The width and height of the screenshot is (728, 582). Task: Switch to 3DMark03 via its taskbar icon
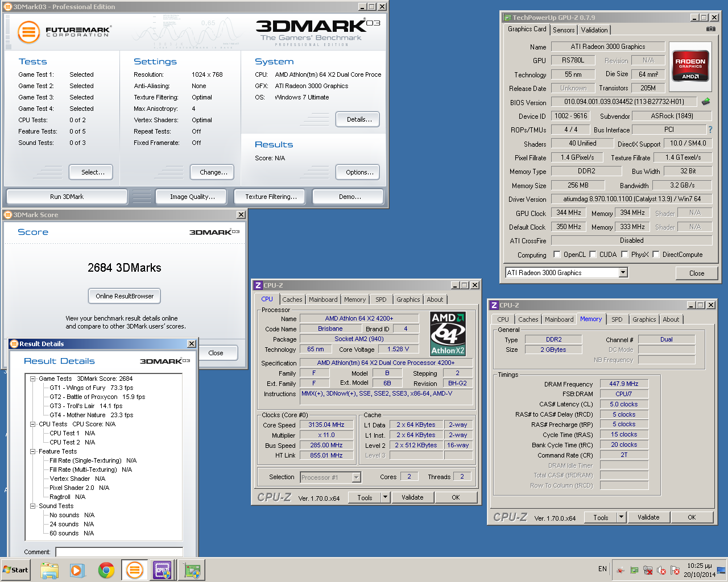pyautogui.click(x=135, y=570)
